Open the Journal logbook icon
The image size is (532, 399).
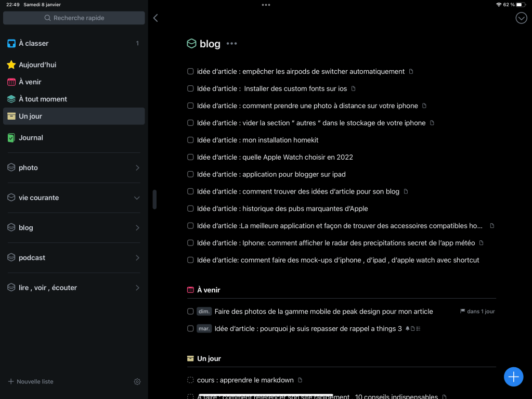click(x=11, y=138)
